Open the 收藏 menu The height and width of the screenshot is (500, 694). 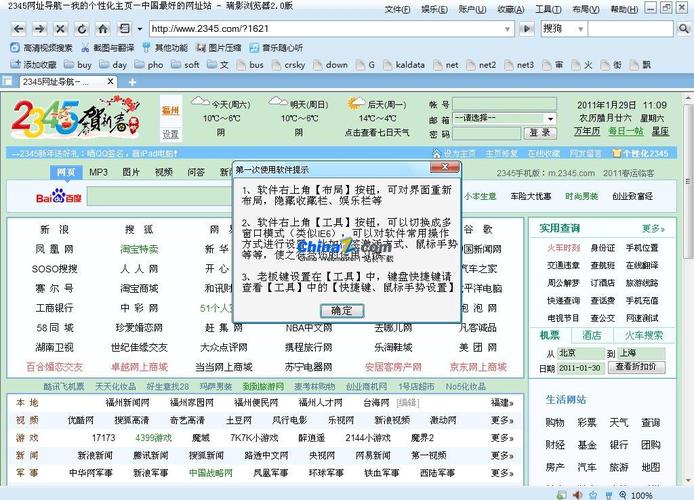pos(510,9)
